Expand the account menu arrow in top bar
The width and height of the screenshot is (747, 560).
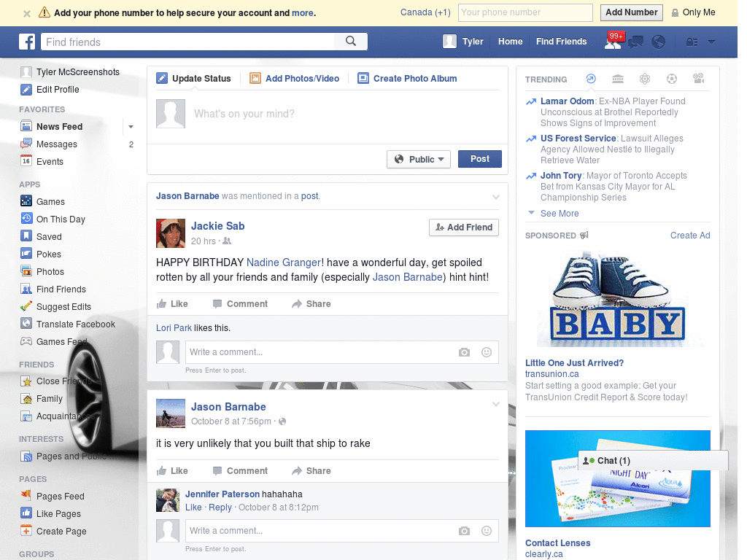click(x=712, y=42)
